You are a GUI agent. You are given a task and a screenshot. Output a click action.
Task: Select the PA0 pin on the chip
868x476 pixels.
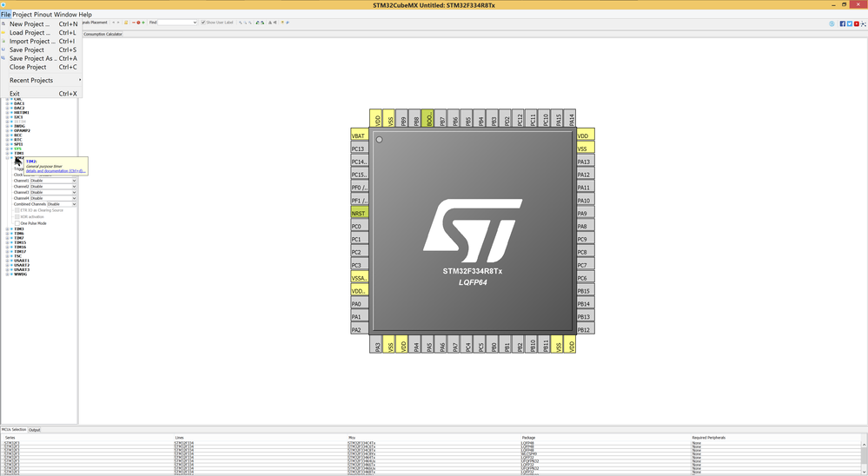coord(359,303)
